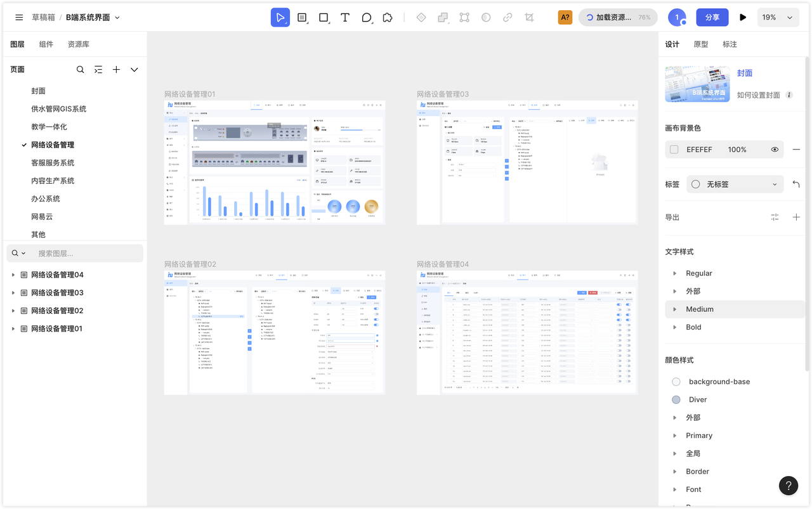
Task: Click the export settings sliders icon
Action: click(x=775, y=217)
